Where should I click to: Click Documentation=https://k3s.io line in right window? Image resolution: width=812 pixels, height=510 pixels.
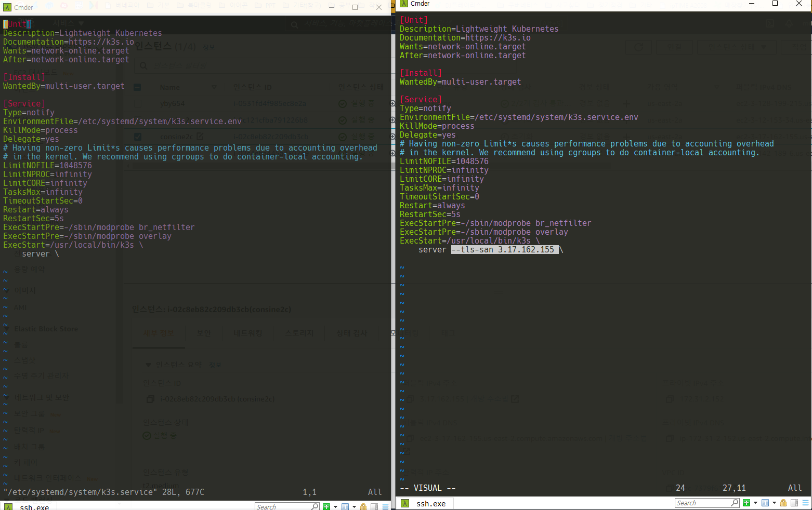(x=465, y=38)
